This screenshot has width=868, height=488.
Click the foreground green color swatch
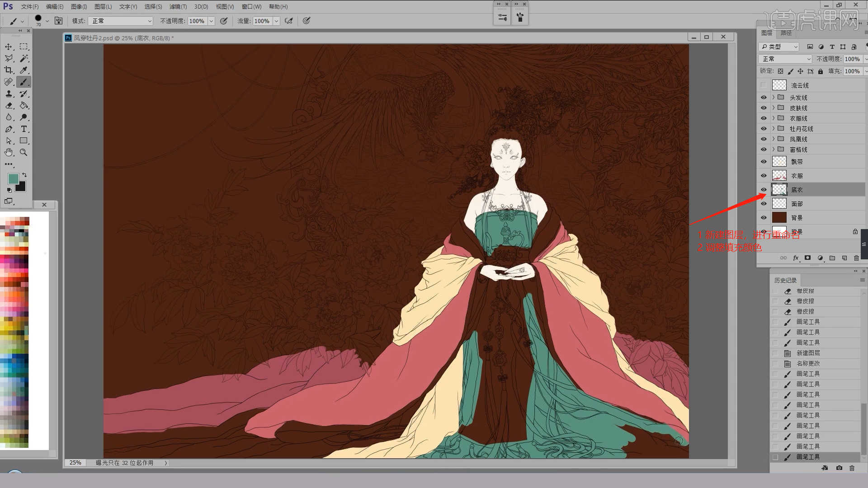pyautogui.click(x=13, y=178)
